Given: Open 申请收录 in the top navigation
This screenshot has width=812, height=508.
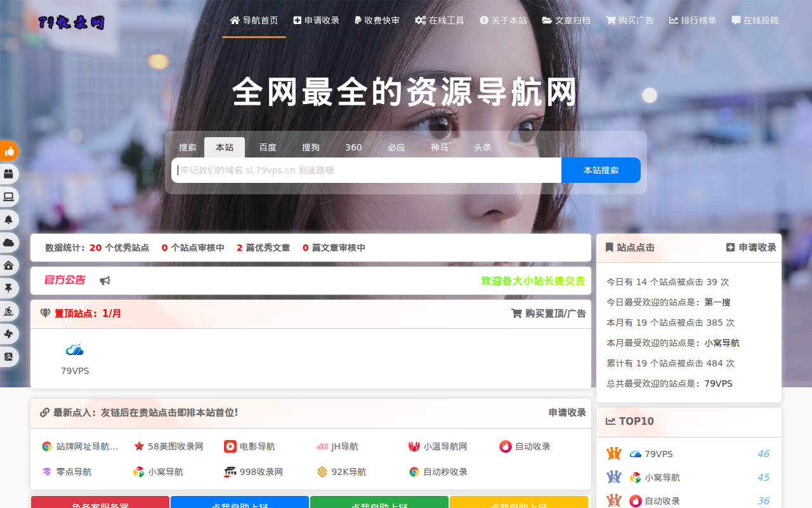Looking at the screenshot, I should pos(317,20).
